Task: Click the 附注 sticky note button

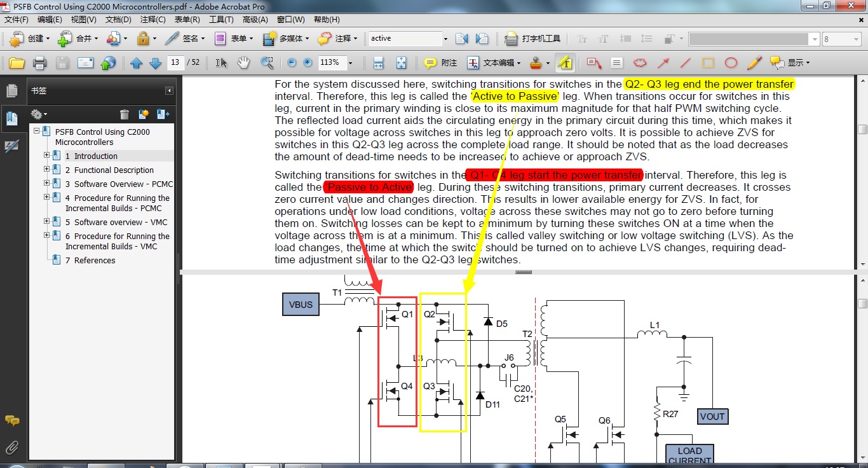Action: 440,63
